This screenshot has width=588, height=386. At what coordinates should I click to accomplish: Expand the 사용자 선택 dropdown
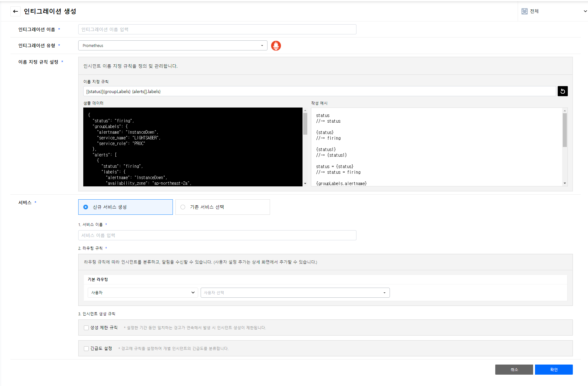coord(295,293)
